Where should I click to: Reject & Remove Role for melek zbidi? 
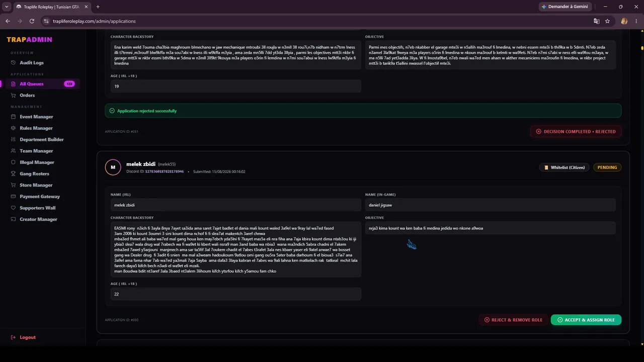[x=513, y=320]
